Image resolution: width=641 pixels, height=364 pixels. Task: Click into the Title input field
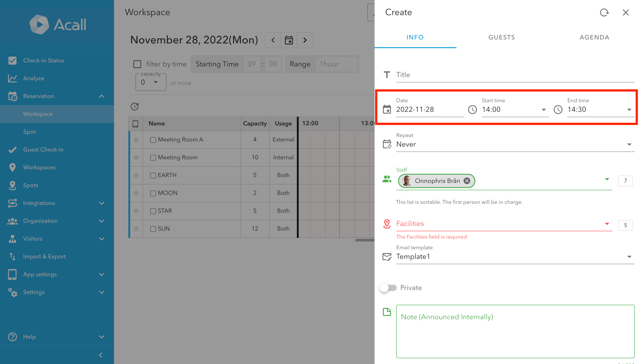click(x=515, y=75)
